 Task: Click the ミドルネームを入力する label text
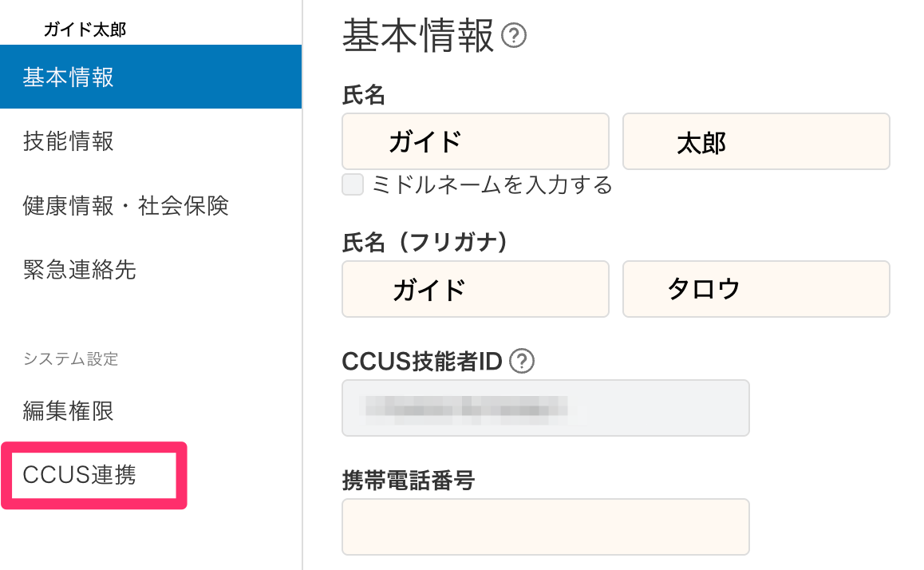[x=492, y=185]
